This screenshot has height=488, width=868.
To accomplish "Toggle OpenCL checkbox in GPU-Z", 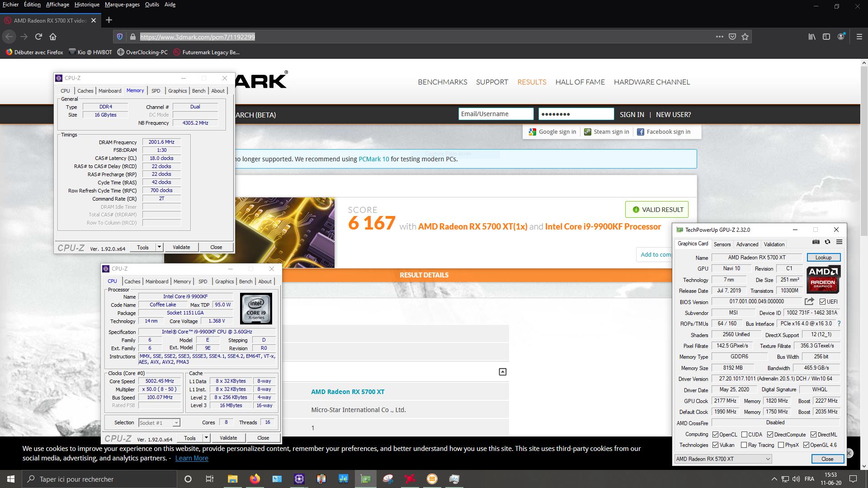I will [x=715, y=435].
